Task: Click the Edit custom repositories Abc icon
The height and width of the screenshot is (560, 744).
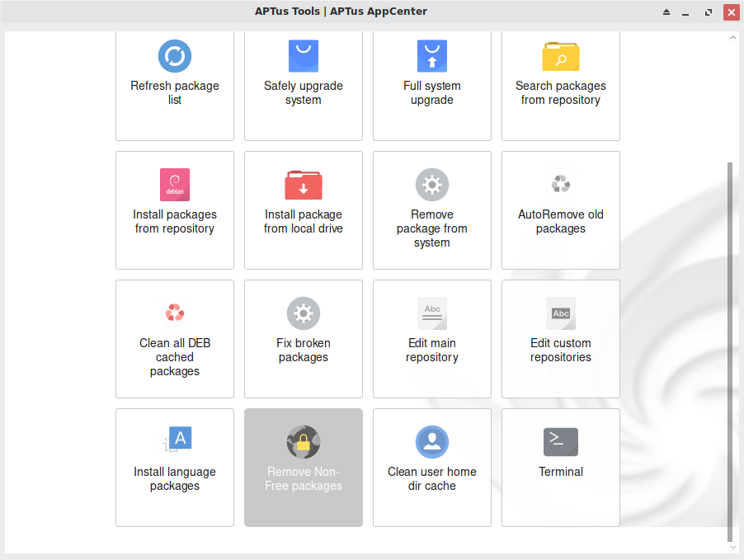Action: [560, 313]
